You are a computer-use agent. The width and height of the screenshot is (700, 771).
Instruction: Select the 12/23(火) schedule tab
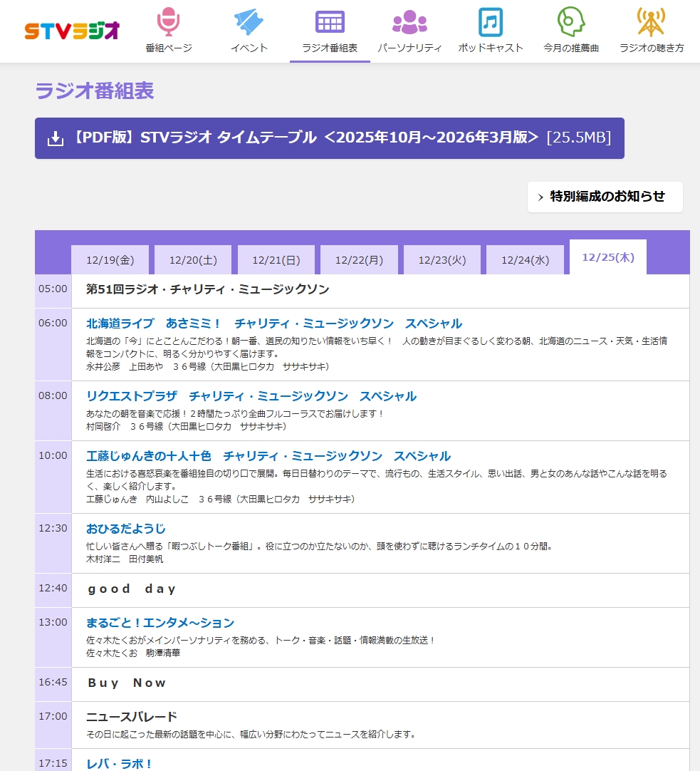pyautogui.click(x=442, y=260)
